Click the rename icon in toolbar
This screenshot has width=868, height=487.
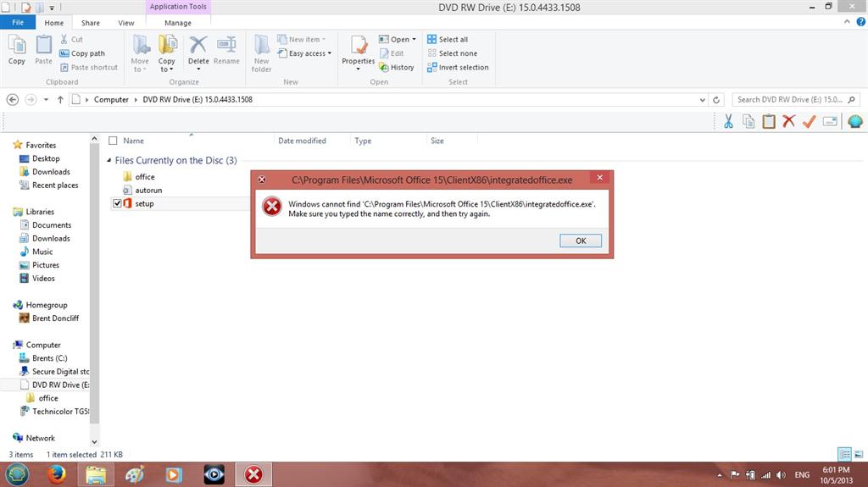[x=830, y=121]
